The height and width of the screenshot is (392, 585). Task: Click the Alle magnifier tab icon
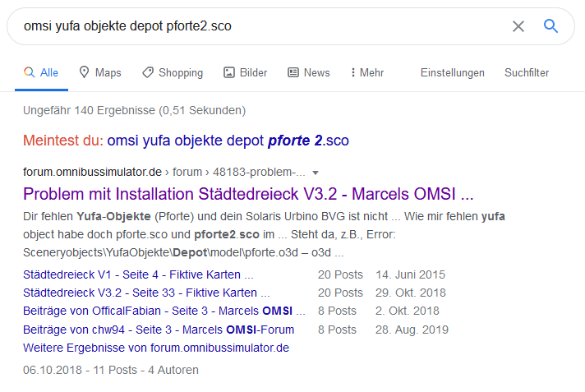(30, 72)
